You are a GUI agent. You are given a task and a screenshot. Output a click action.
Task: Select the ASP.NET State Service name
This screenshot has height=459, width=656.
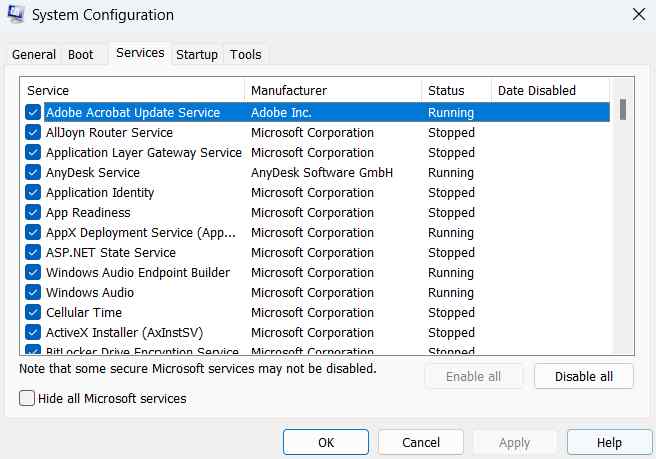click(x=111, y=252)
